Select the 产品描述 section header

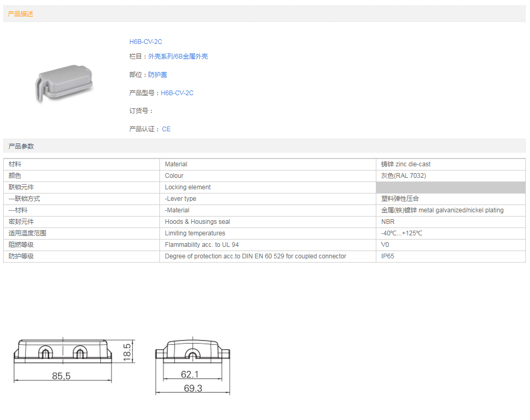(x=21, y=14)
